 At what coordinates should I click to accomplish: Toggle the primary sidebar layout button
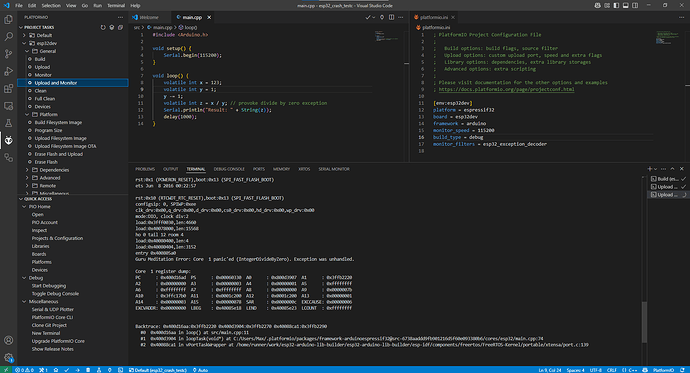click(x=616, y=5)
